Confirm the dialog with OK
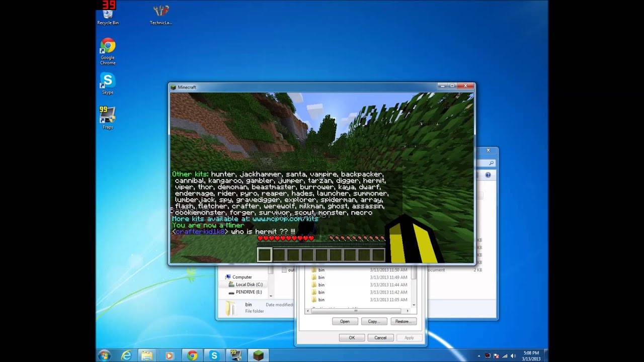Viewport: 644px width, 362px height. [x=352, y=338]
